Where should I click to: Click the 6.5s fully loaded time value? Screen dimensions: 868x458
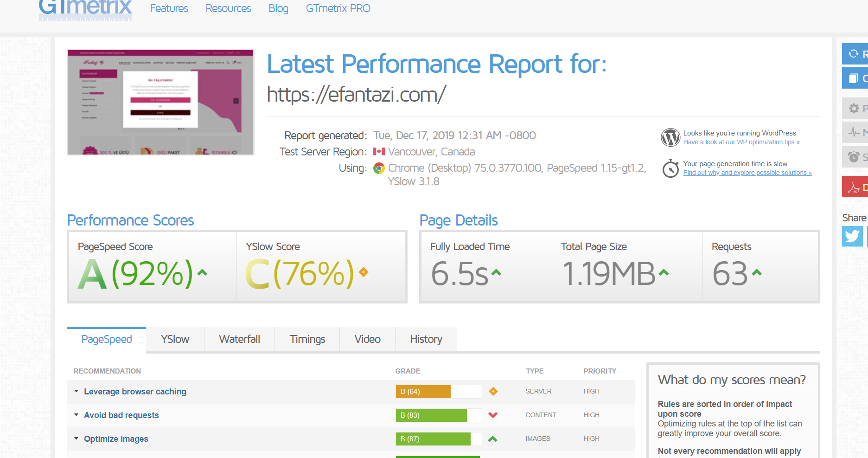pos(460,273)
